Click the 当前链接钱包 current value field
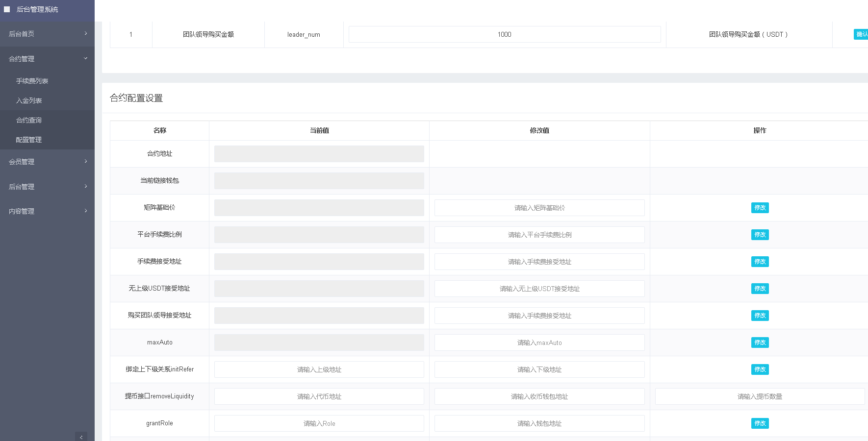This screenshot has width=868, height=441. [319, 181]
